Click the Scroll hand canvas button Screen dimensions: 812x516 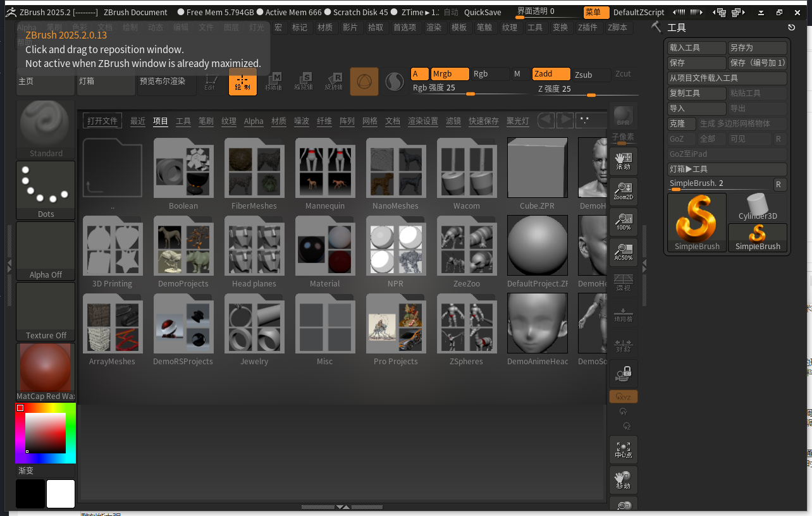tap(623, 161)
